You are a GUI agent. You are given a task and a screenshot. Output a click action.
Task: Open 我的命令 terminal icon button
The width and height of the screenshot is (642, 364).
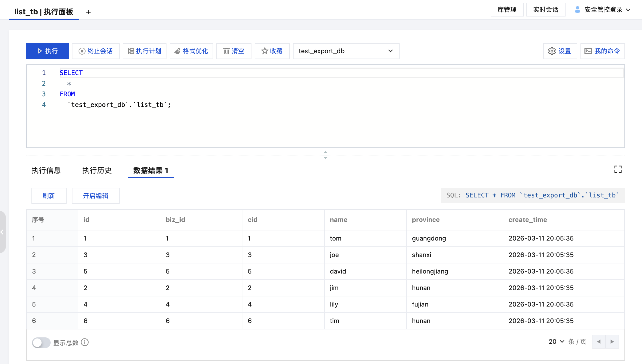tap(602, 51)
